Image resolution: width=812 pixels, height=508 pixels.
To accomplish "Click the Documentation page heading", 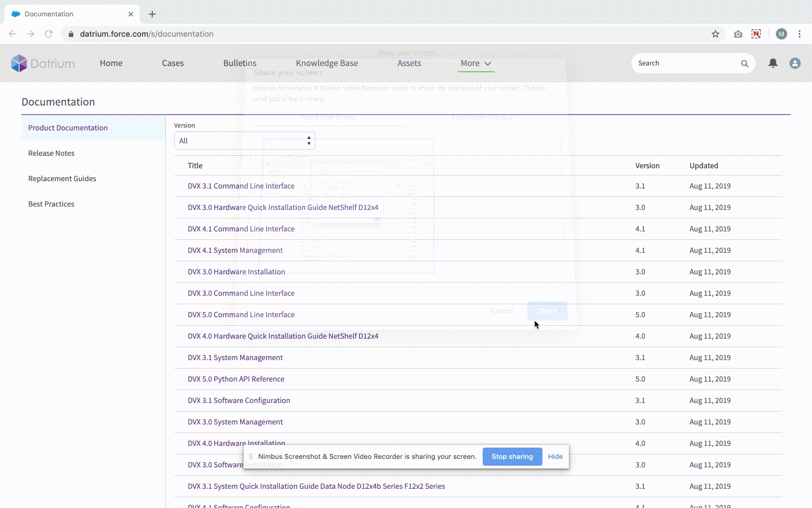I will point(58,102).
